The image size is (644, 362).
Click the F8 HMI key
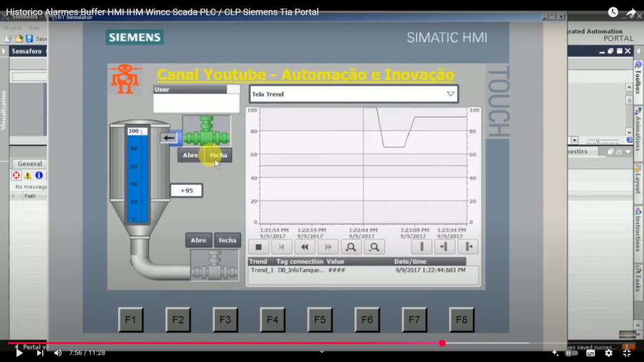click(x=462, y=320)
